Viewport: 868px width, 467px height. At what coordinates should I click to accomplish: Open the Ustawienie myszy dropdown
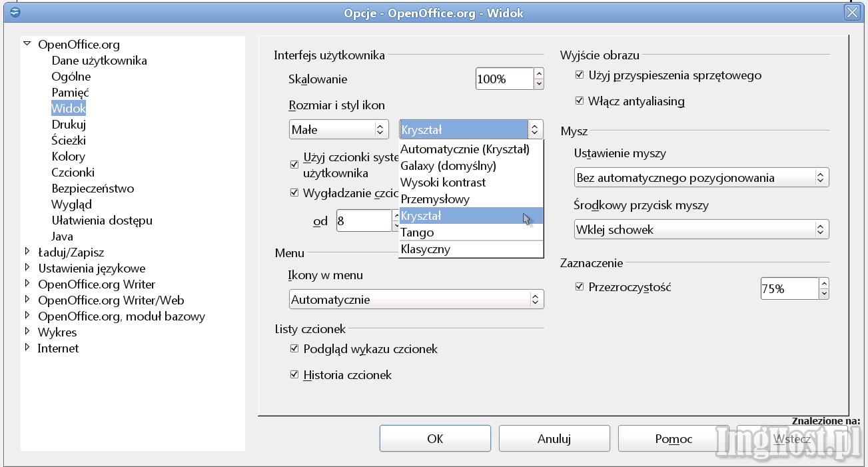701,178
